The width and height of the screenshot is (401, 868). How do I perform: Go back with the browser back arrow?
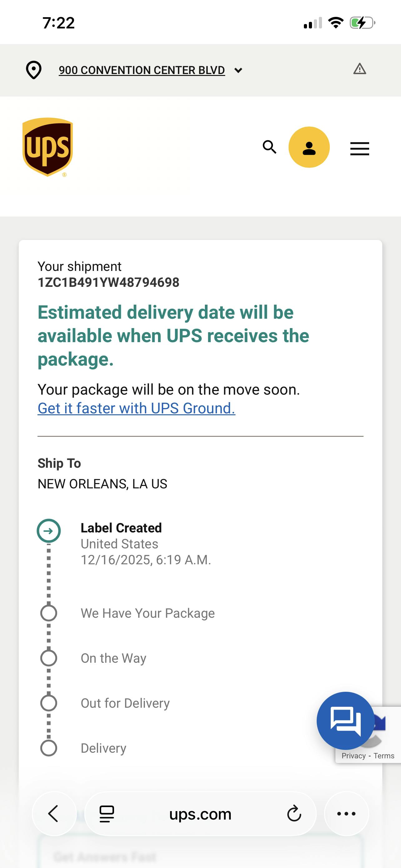tap(54, 814)
